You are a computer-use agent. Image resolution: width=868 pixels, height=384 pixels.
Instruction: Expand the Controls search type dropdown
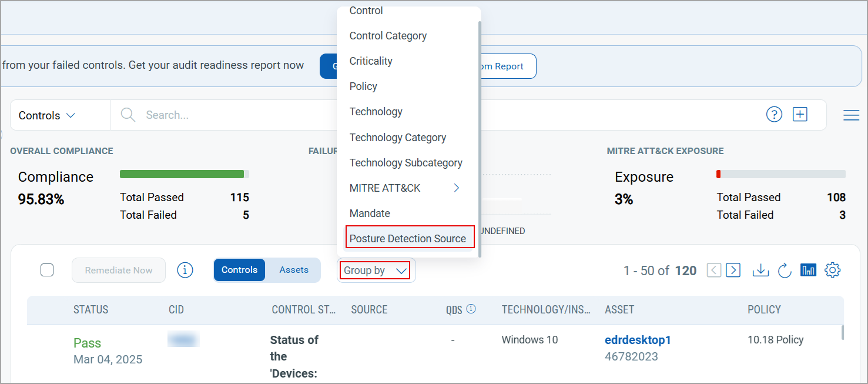(x=47, y=115)
